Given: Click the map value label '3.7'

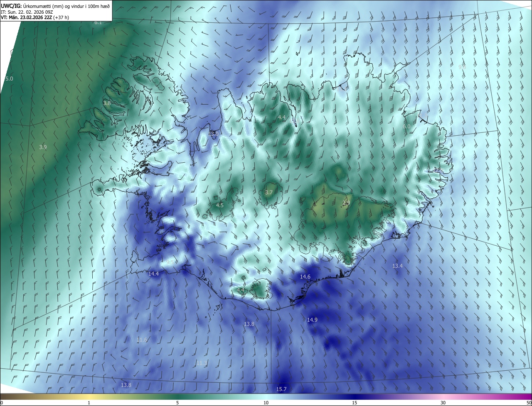Looking at the screenshot, I should (269, 192).
